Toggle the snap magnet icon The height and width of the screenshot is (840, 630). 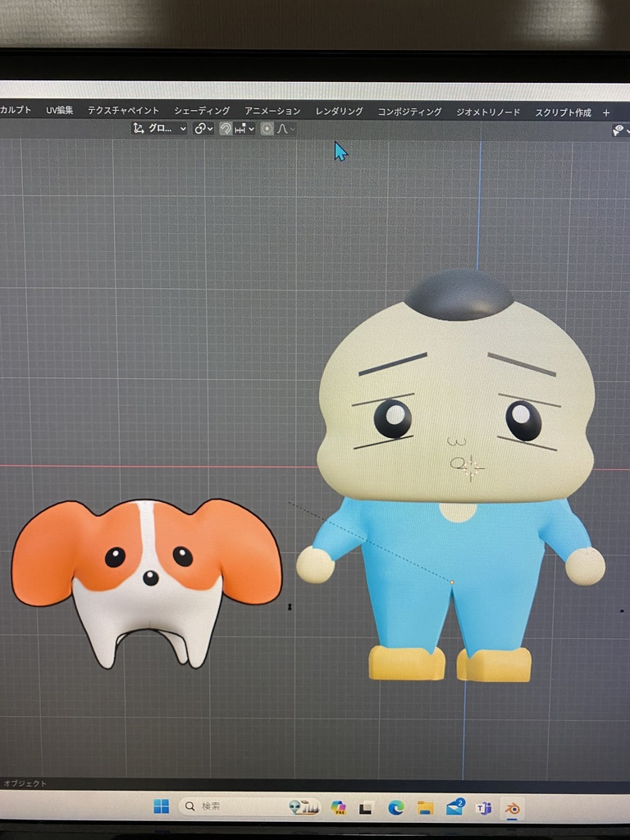(x=226, y=129)
